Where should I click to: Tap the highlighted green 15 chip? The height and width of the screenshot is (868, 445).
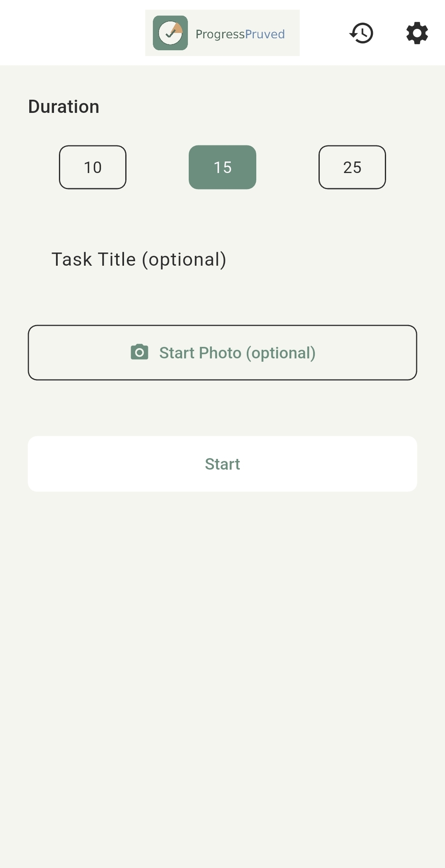pyautogui.click(x=222, y=167)
